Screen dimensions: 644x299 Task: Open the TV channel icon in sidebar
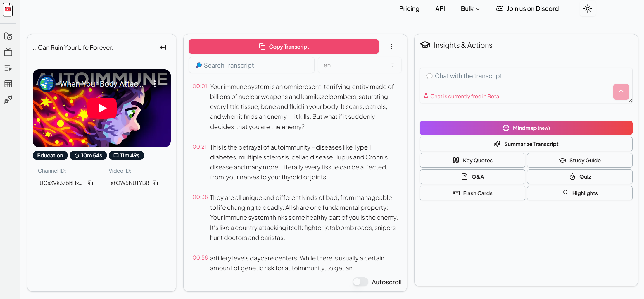8,52
